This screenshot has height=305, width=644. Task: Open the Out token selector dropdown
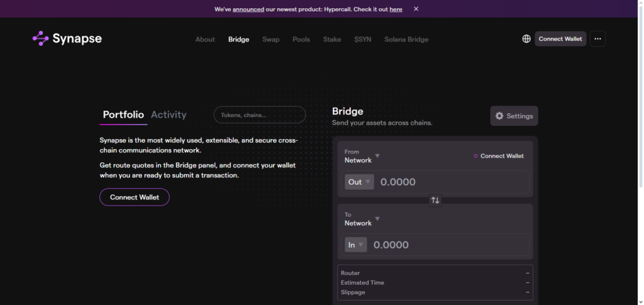pyautogui.click(x=360, y=182)
